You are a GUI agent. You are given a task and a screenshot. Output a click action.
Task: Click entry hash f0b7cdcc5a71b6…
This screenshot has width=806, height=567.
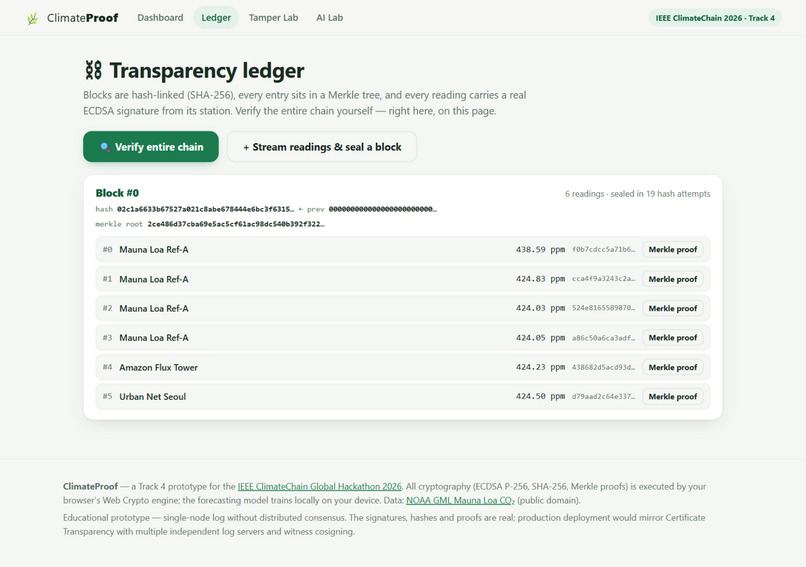click(x=603, y=249)
